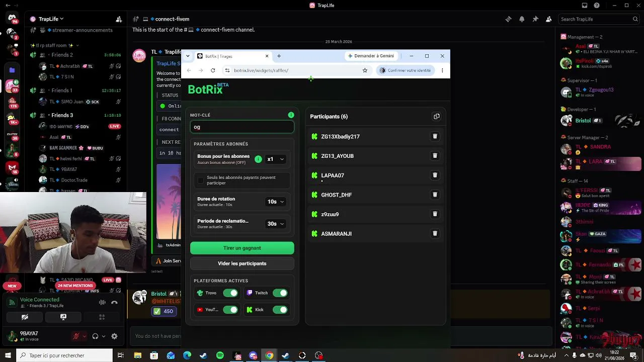
Task: Open the Windows Start menu
Action: click(8, 355)
